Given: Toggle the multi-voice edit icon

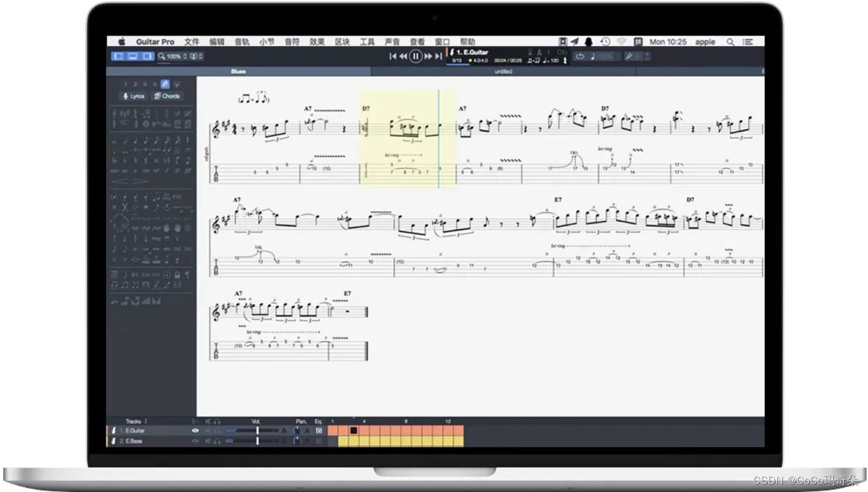Looking at the screenshot, I should click(165, 84).
